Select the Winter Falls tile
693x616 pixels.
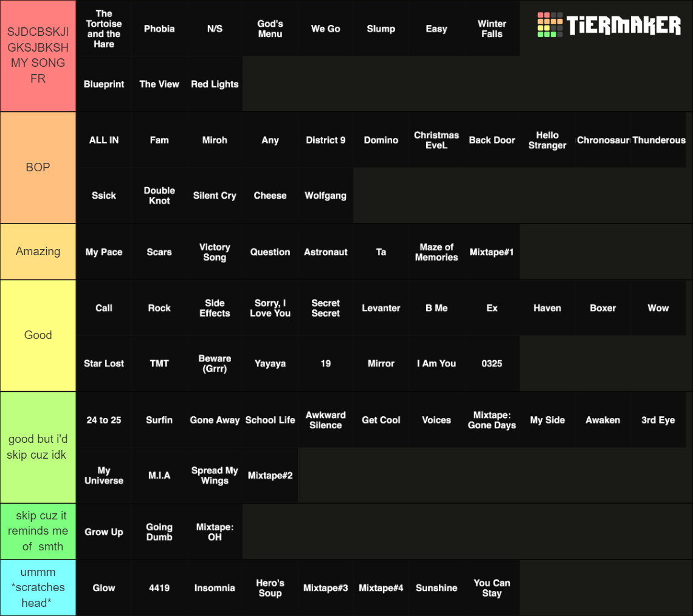pos(492,29)
